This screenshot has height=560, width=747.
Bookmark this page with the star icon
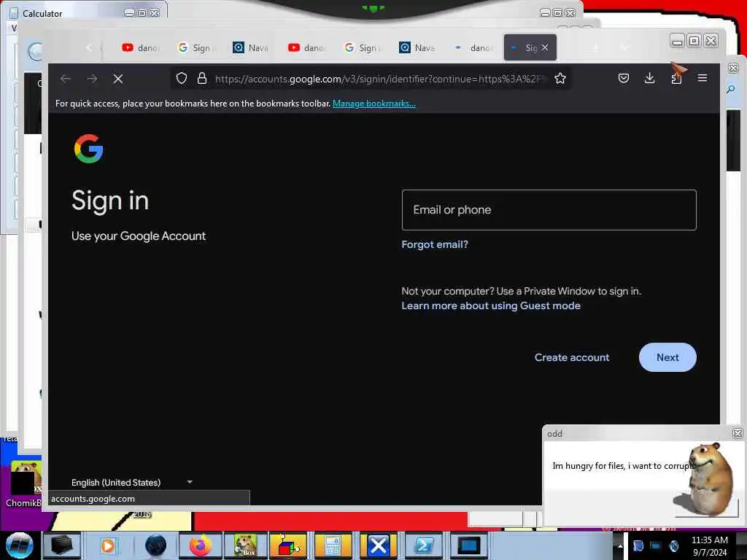(560, 79)
